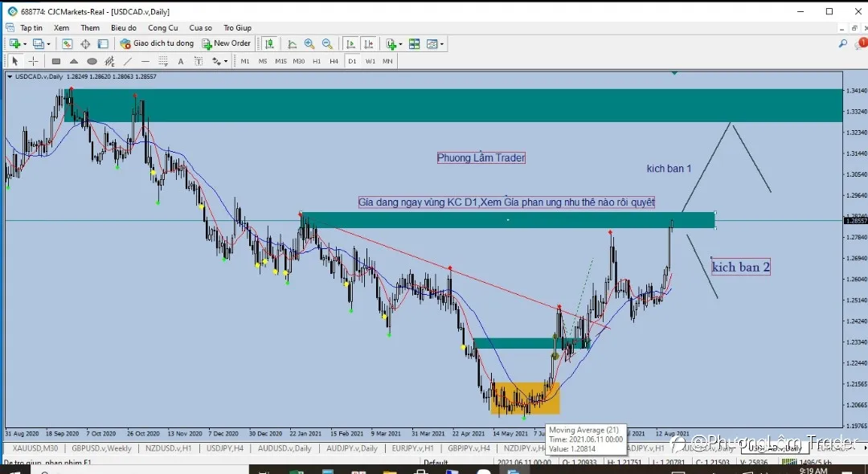Screen dimensions: 868x474
Task: Open the Bieu do menu
Action: pos(124,27)
